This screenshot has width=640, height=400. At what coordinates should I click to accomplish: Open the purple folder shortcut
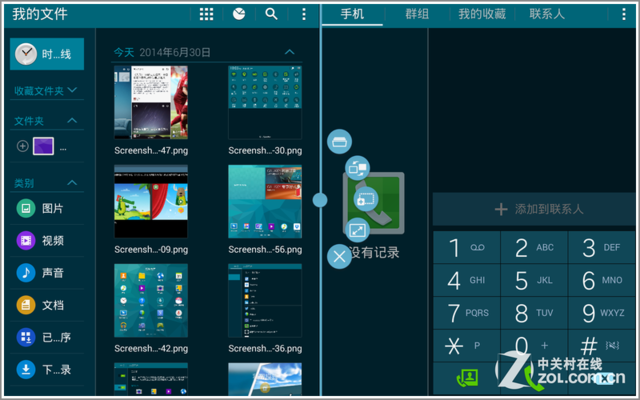pos(43,146)
